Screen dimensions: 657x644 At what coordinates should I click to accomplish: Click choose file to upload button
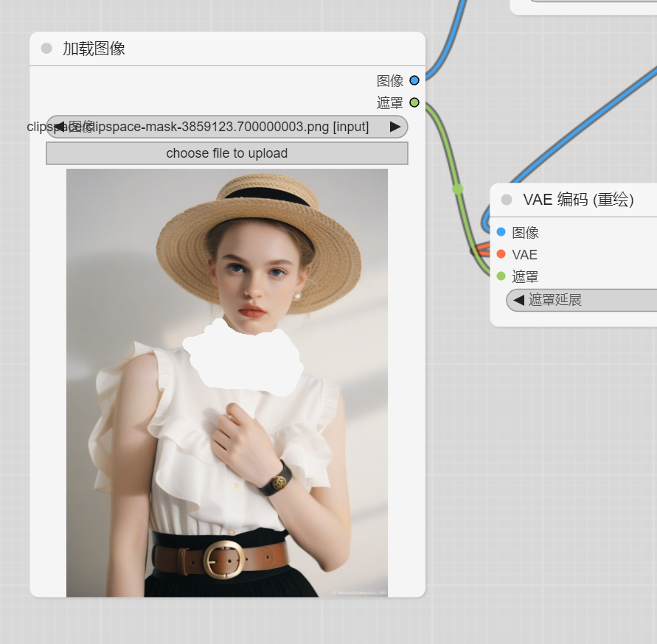(x=226, y=153)
